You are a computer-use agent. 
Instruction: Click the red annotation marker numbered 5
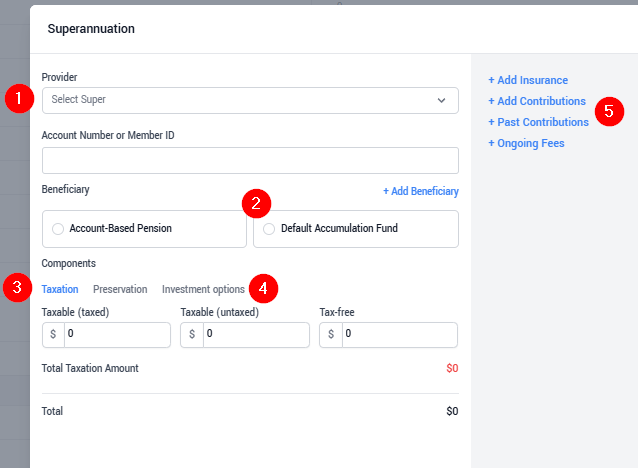click(x=609, y=111)
